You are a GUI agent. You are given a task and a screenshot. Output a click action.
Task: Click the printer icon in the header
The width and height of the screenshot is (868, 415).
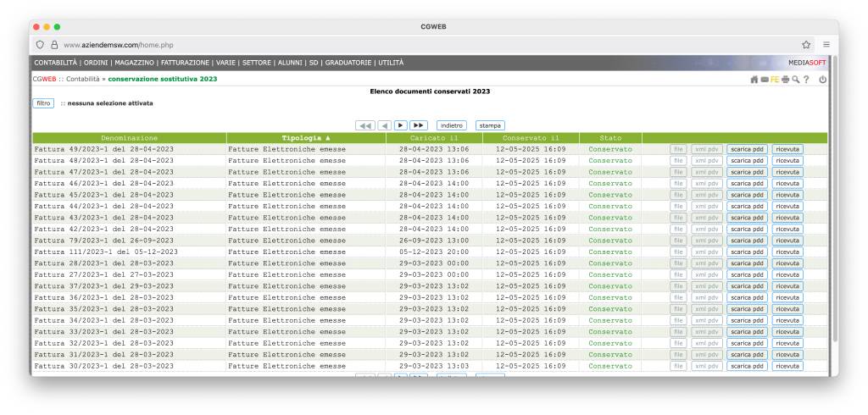[x=786, y=79]
